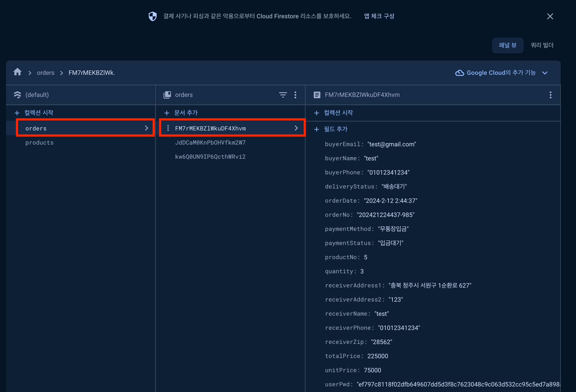Open document header three-dot menu
Image resolution: width=576 pixels, height=392 pixels.
(x=550, y=95)
